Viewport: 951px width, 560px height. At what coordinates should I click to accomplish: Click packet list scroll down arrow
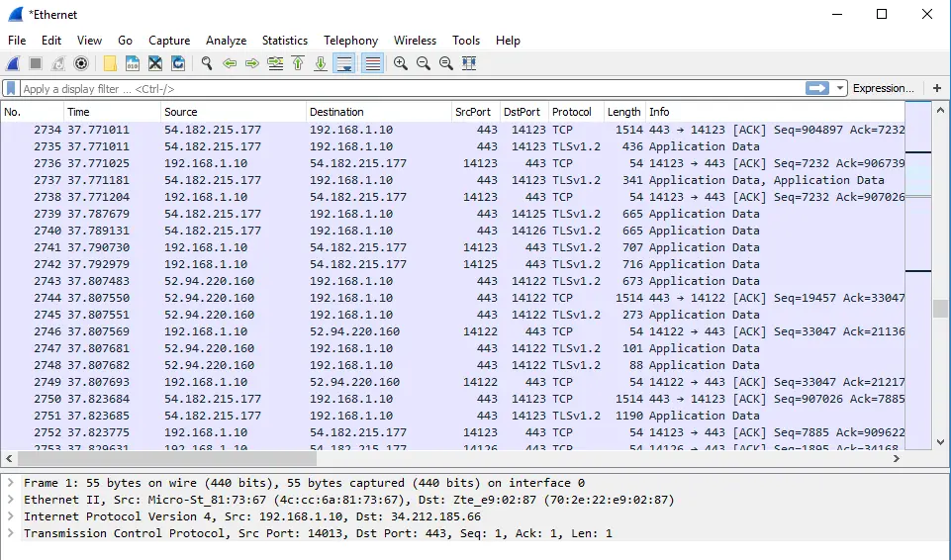pyautogui.click(x=940, y=442)
